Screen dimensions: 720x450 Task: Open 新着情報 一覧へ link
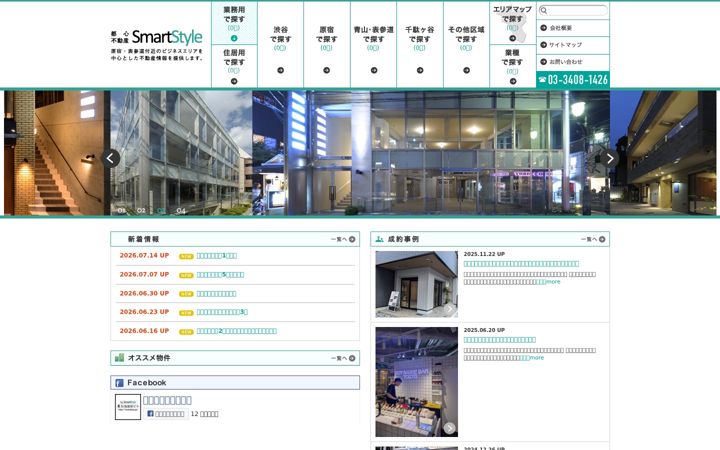tap(343, 239)
